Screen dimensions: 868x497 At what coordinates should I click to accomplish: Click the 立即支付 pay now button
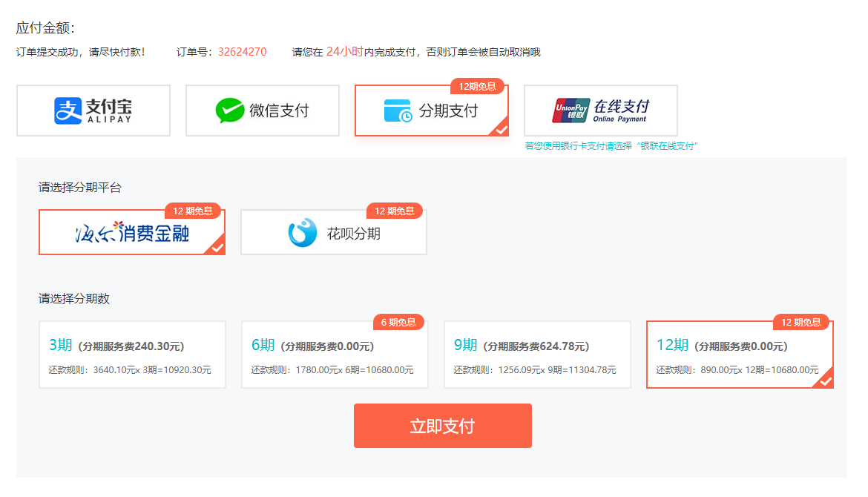click(443, 425)
